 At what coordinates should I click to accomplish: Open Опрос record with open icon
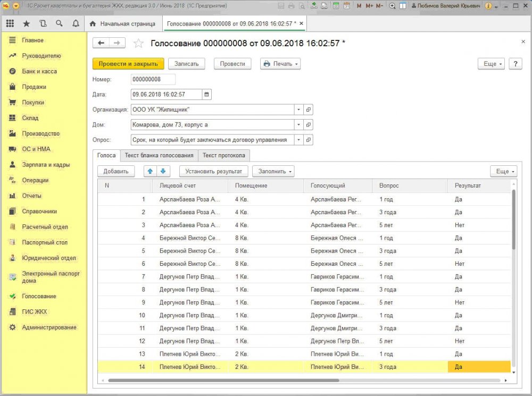pos(308,140)
